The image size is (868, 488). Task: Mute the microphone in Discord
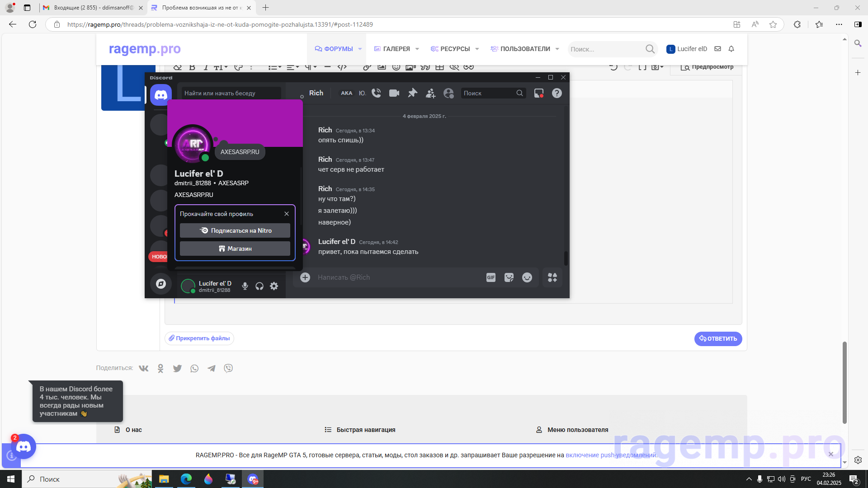point(245,286)
